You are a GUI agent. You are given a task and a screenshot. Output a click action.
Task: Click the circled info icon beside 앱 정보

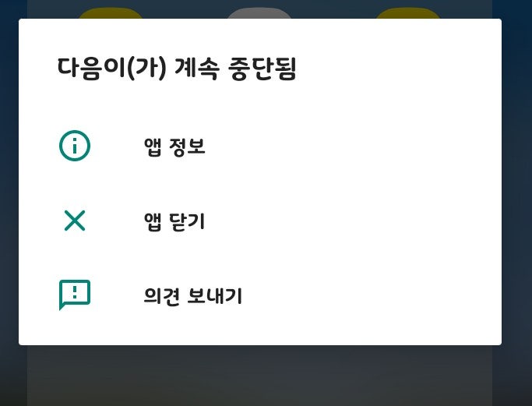pyautogui.click(x=75, y=146)
